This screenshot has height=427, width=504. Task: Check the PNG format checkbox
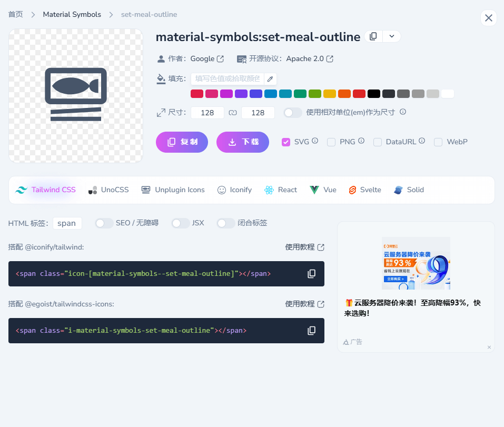point(331,142)
